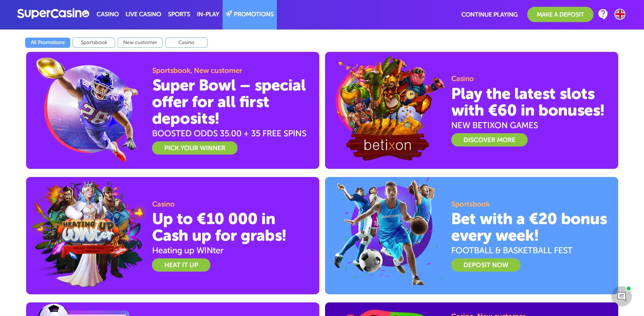Filter promotions by Casino category
644x316 pixels.
click(186, 42)
